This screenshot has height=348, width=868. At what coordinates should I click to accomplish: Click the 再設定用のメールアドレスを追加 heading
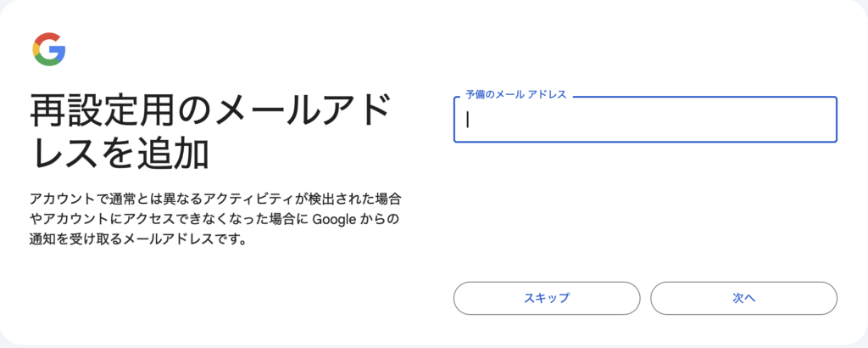tap(210, 132)
